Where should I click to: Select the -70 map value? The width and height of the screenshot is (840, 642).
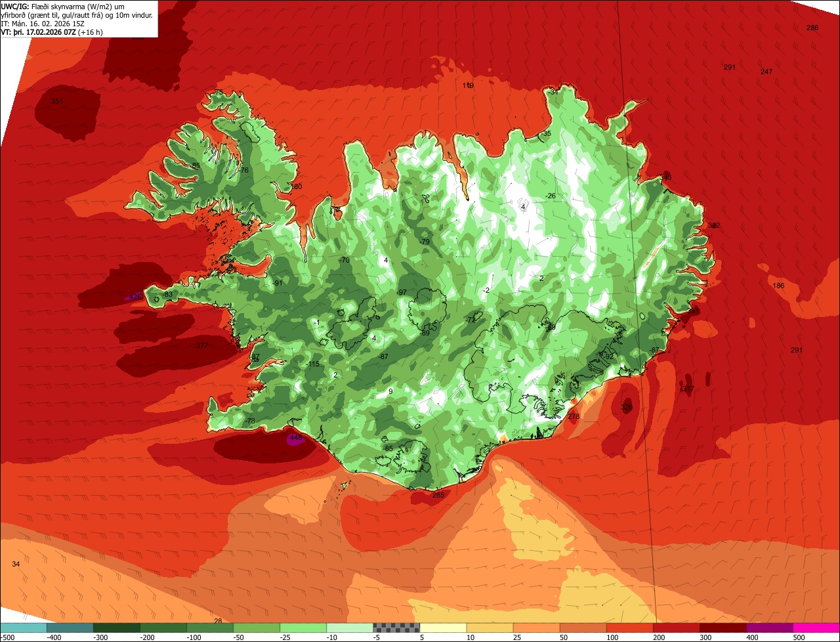(344, 260)
